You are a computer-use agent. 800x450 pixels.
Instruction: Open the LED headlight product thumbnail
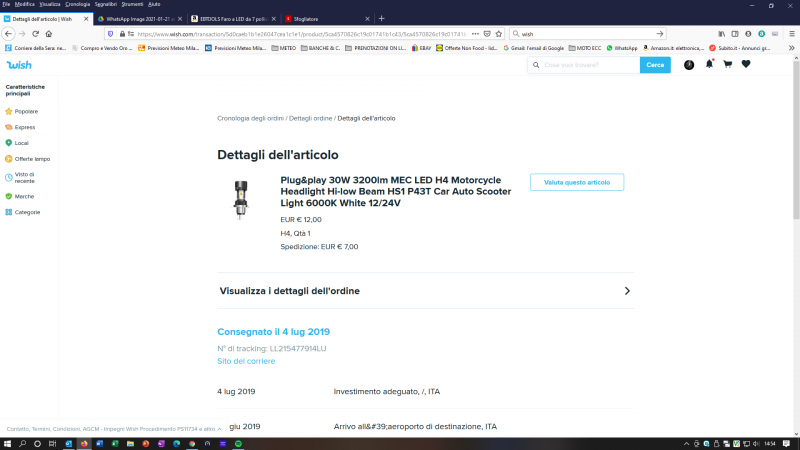(x=241, y=199)
